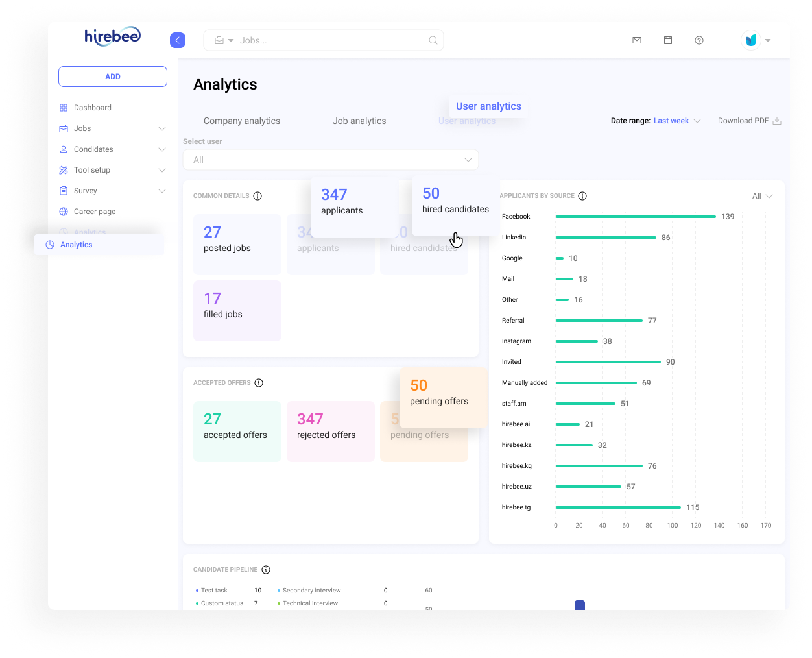Click the Facebook bar showing 139 applicants
This screenshot has width=812, height=658.
coord(636,216)
